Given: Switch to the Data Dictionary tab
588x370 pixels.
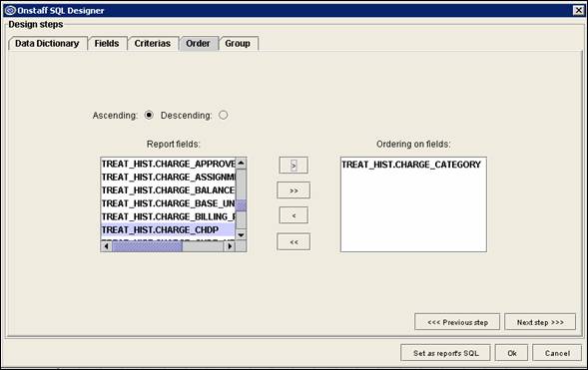Looking at the screenshot, I should 47,44.
